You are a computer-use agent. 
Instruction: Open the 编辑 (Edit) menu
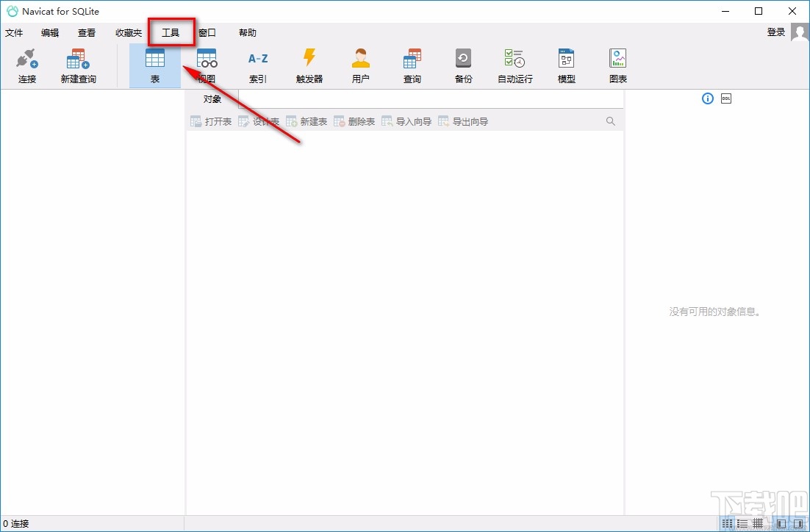coord(50,32)
